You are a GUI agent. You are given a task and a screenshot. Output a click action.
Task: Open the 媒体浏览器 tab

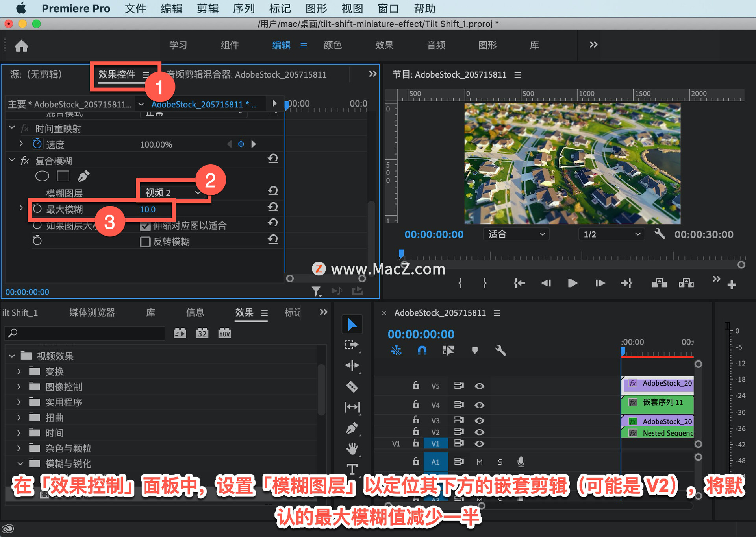click(x=92, y=312)
